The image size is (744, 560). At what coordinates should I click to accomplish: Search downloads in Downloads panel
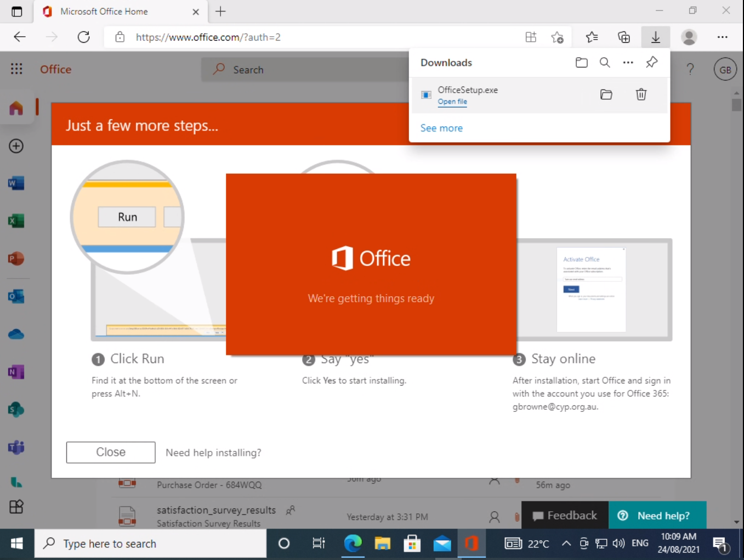coord(605,63)
